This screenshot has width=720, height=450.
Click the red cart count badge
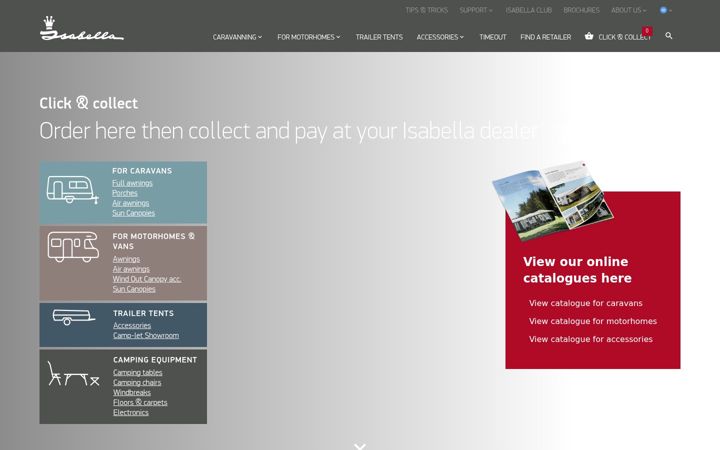coord(647,31)
